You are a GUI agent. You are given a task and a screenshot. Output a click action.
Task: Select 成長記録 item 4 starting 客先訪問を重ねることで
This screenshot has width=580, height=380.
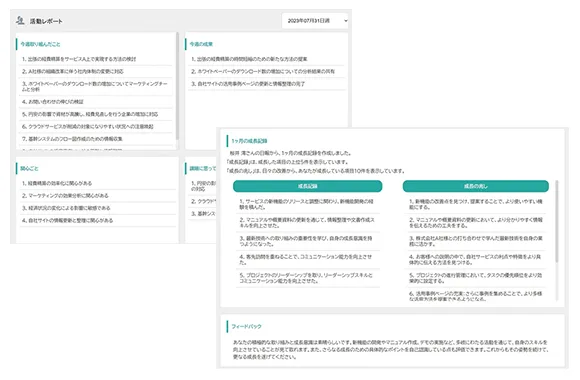(x=308, y=259)
